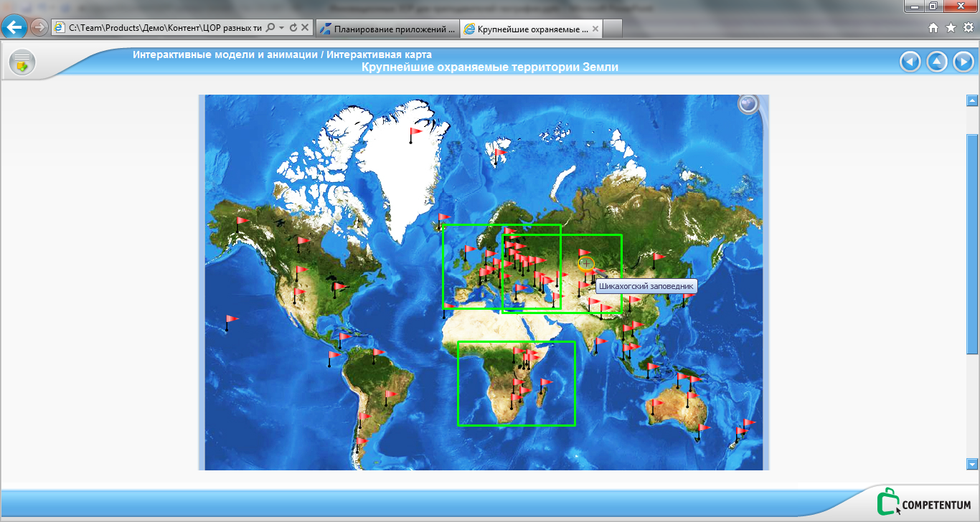Click the search magnifier in the address bar

(270, 28)
